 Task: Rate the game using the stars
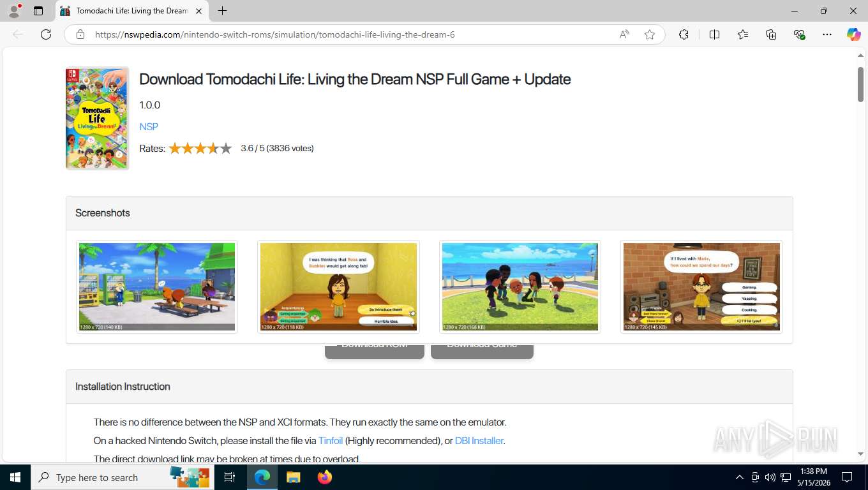pos(200,148)
